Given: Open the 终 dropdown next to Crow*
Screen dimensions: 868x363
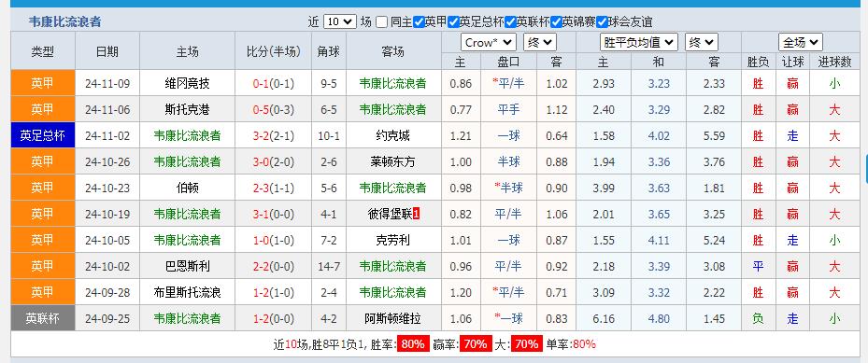Looking at the screenshot, I should (x=540, y=43).
